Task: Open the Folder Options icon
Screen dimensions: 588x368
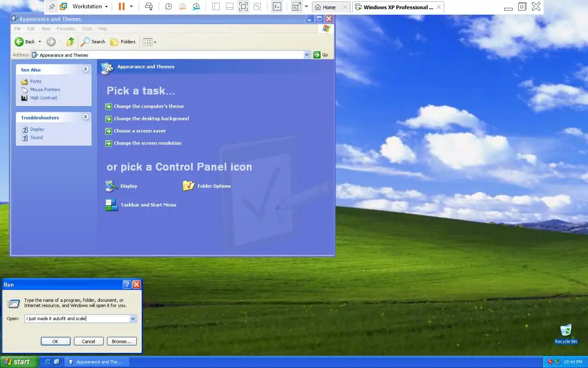Action: point(207,186)
